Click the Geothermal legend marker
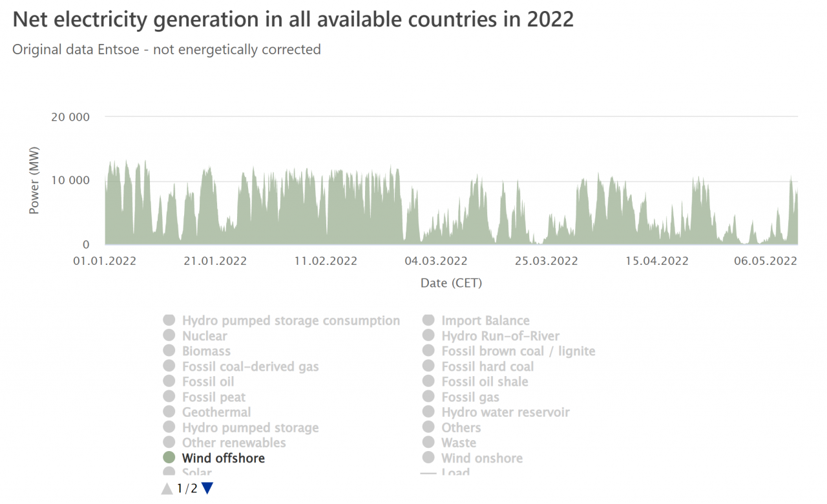Screen dimensions: 827x504 pos(169,412)
